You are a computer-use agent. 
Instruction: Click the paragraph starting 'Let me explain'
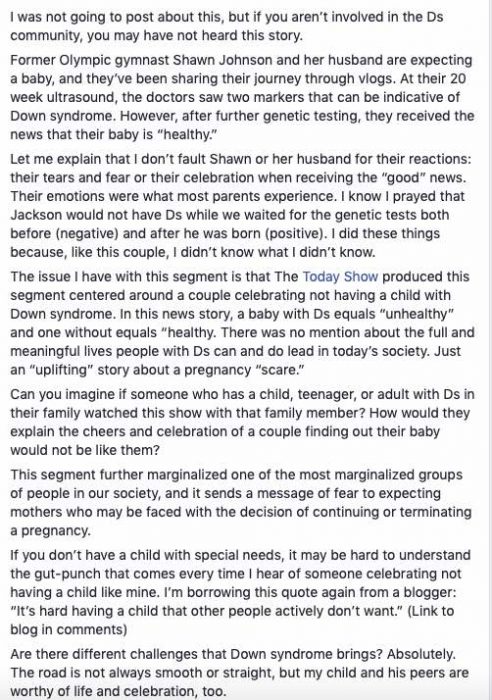pos(241,205)
